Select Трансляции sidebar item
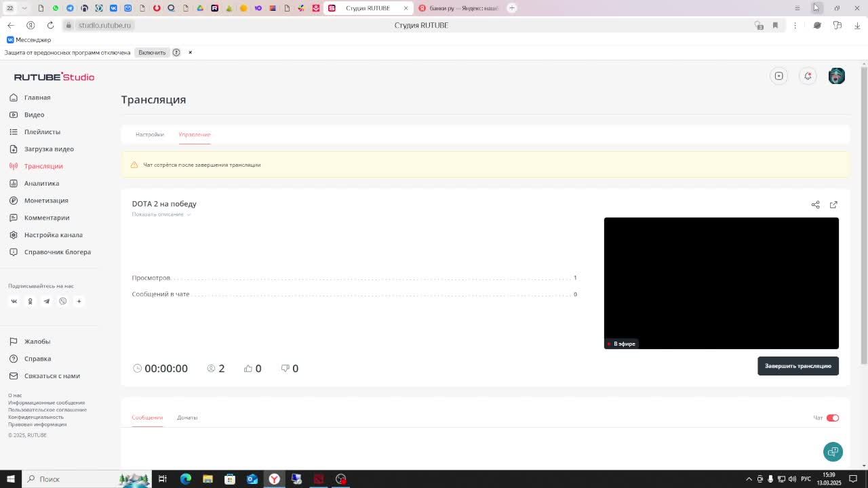 [36, 166]
